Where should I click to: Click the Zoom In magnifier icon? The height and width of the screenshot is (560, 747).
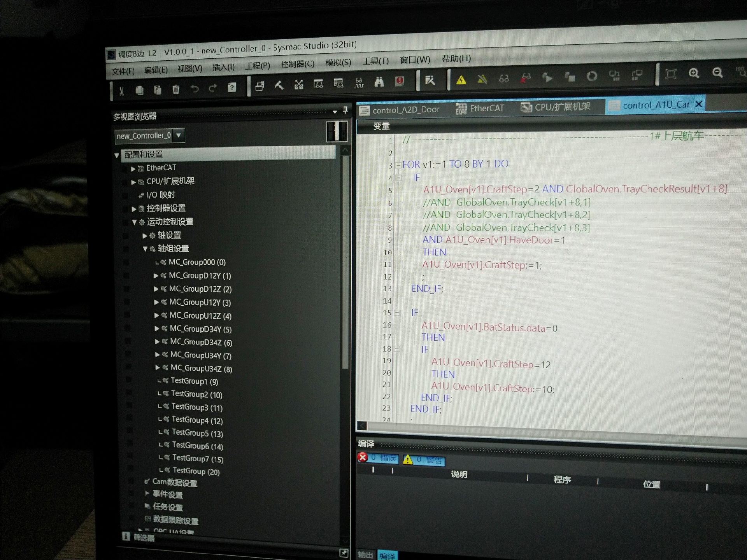pos(694,73)
